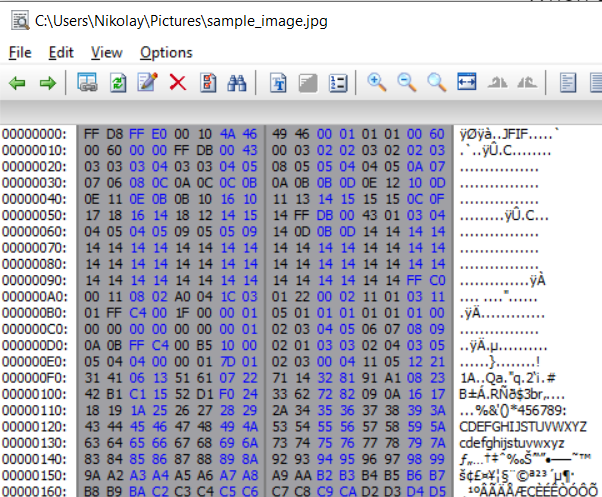
Task: Click the plain magnifier original size icon
Action: click(437, 83)
